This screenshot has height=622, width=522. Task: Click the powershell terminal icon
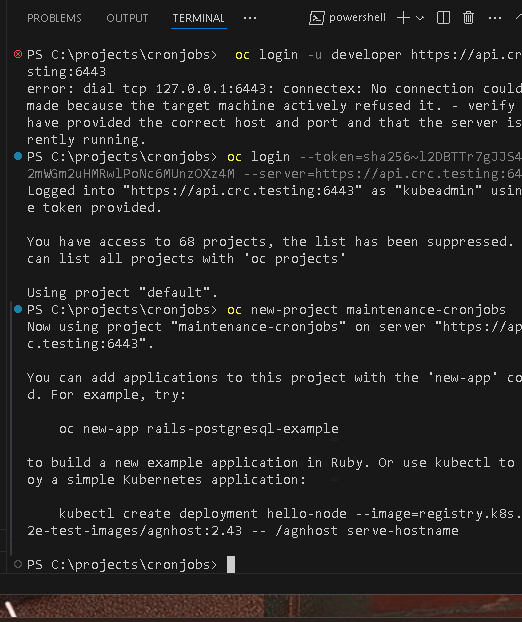tap(317, 18)
